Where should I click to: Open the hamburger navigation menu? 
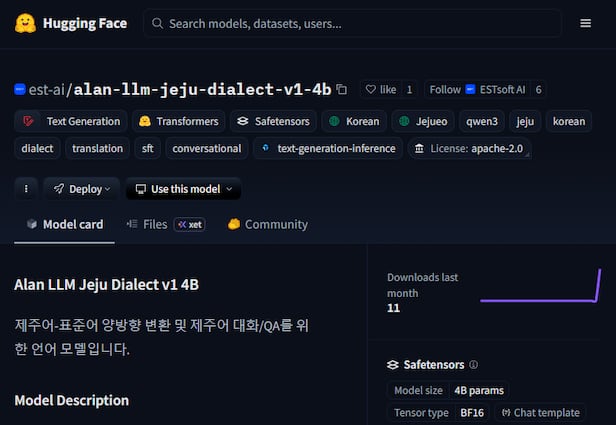586,23
